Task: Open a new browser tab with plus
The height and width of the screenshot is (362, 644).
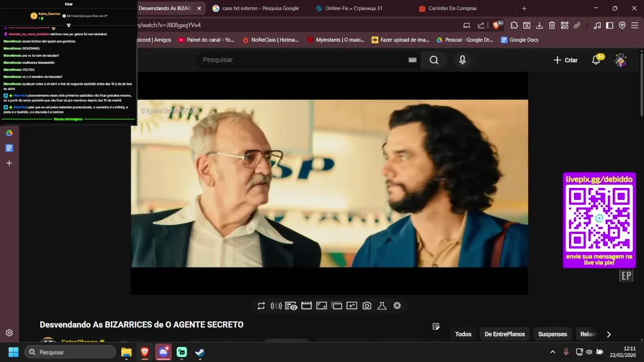Action: tap(524, 8)
